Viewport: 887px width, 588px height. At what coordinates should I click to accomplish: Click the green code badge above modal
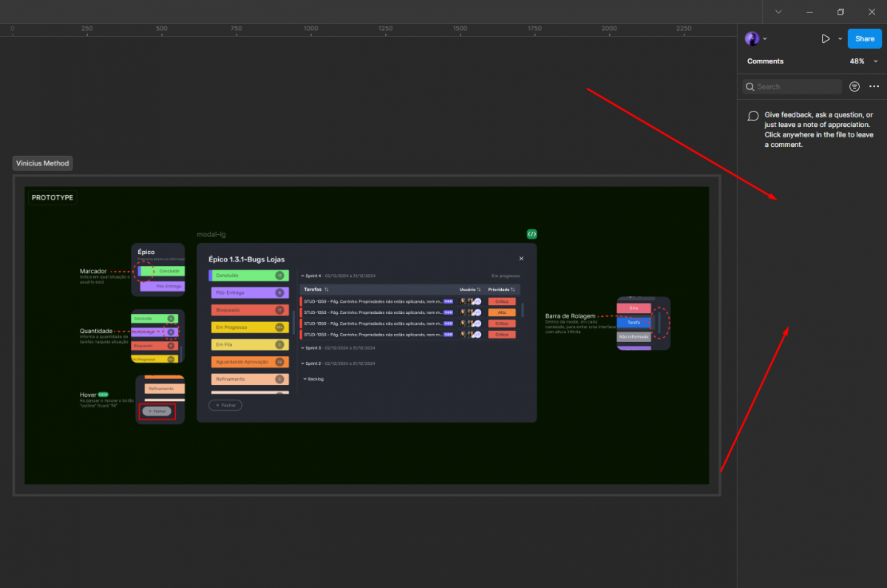coord(531,233)
